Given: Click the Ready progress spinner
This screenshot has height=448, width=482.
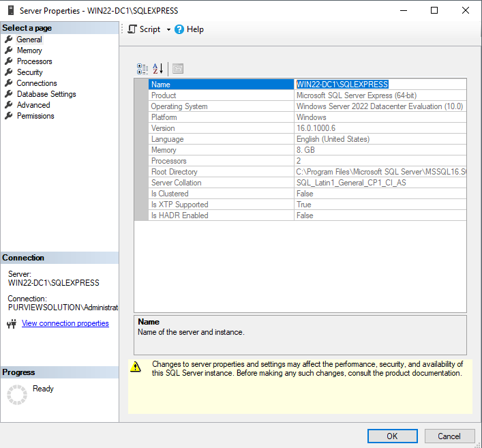Looking at the screenshot, I should click(x=17, y=395).
